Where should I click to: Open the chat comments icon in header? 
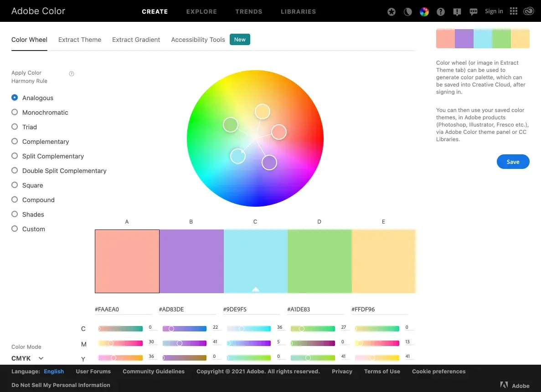[x=474, y=11]
